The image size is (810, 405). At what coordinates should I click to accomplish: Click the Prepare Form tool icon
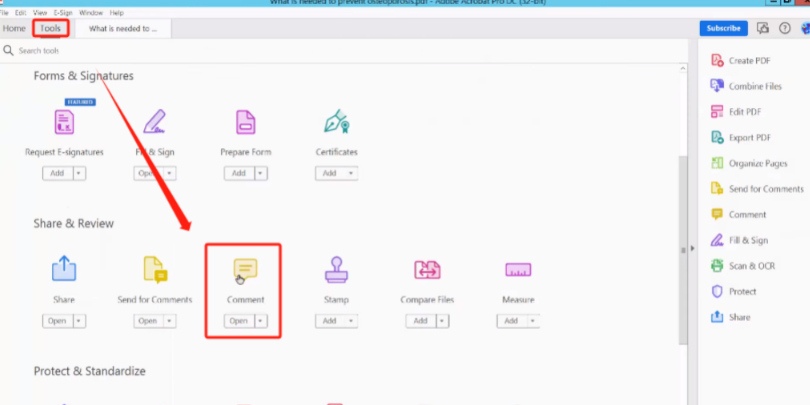tap(245, 122)
